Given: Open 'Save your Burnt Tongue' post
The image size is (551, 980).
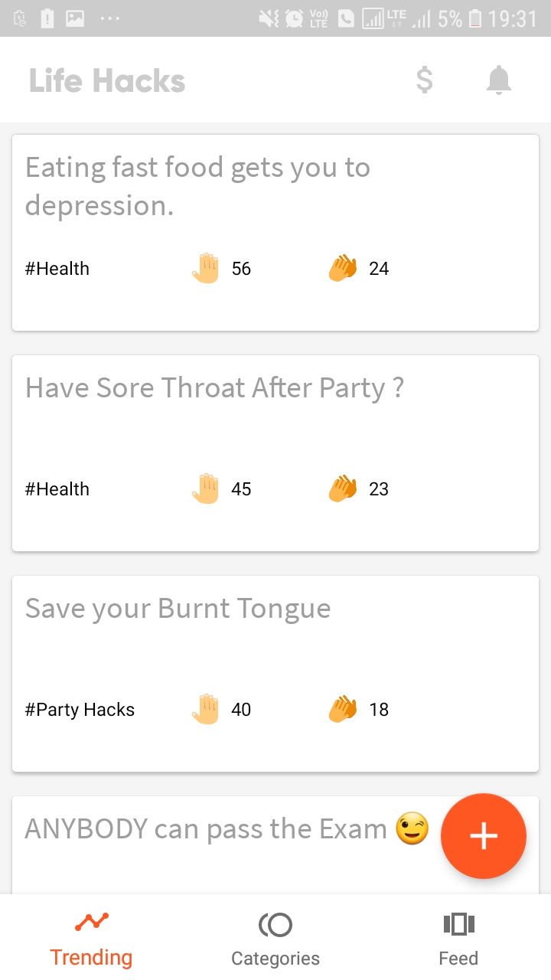Looking at the screenshot, I should (x=178, y=609).
